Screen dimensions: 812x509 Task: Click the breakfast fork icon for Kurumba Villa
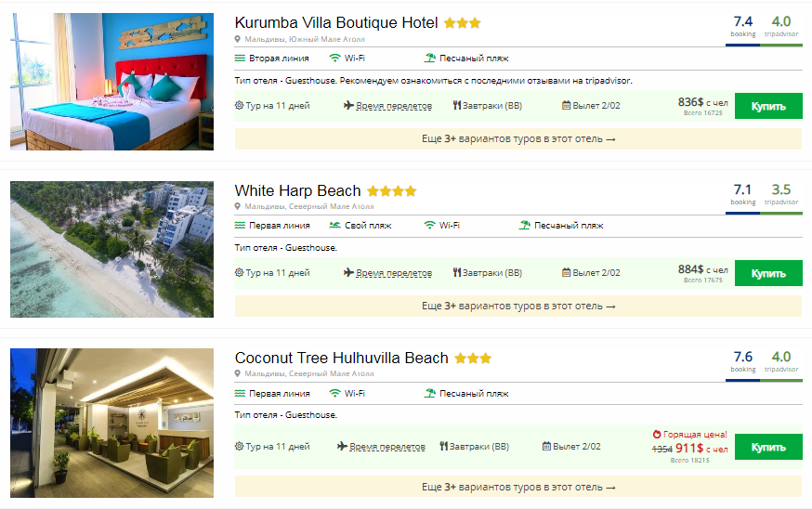(x=457, y=106)
